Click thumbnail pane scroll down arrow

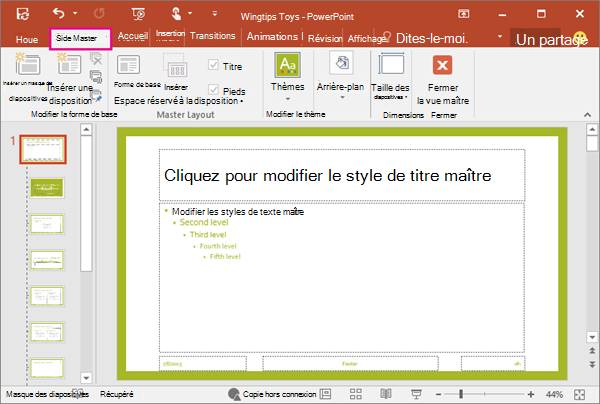tap(86, 378)
